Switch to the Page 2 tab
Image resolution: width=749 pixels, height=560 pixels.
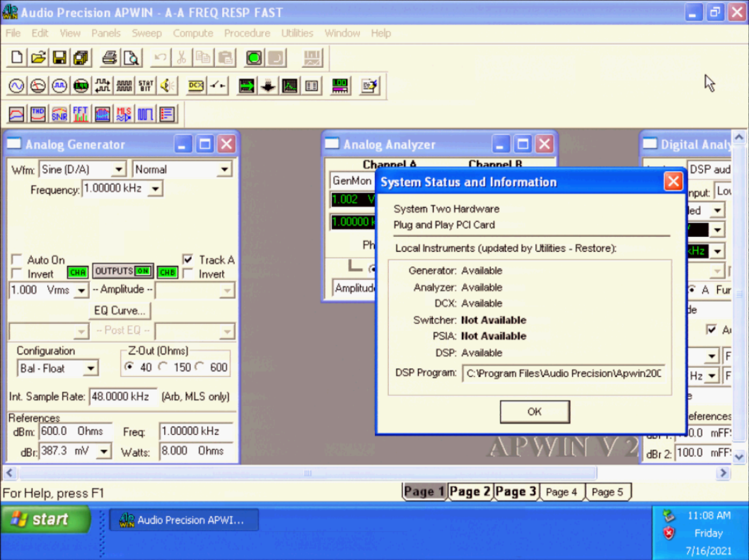[x=470, y=491]
